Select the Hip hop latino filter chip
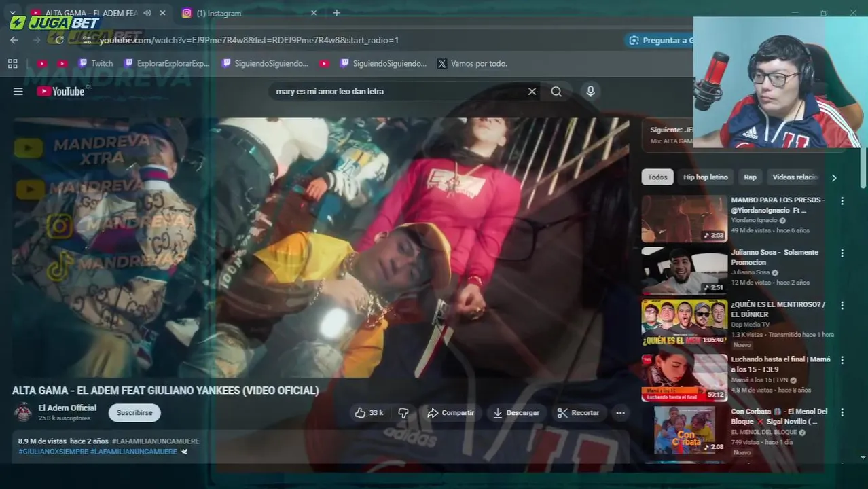 706,177
